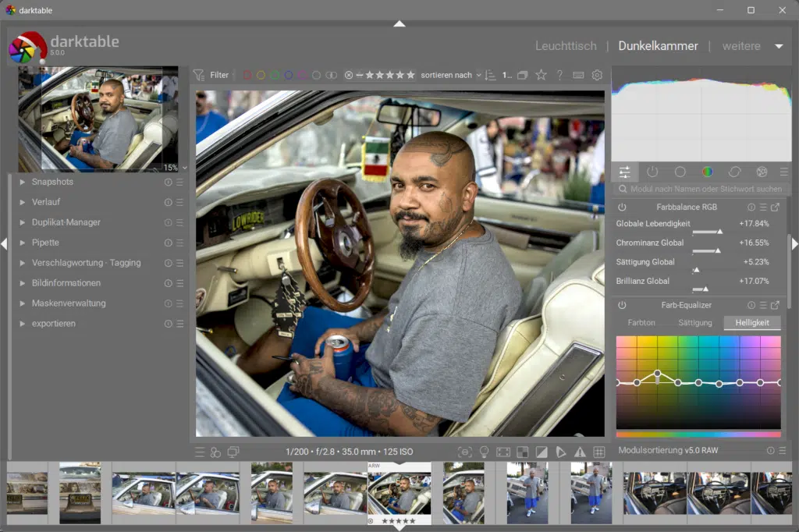Switch to the Leuchttisch view
Viewport: 799px width, 532px height.
coord(566,46)
